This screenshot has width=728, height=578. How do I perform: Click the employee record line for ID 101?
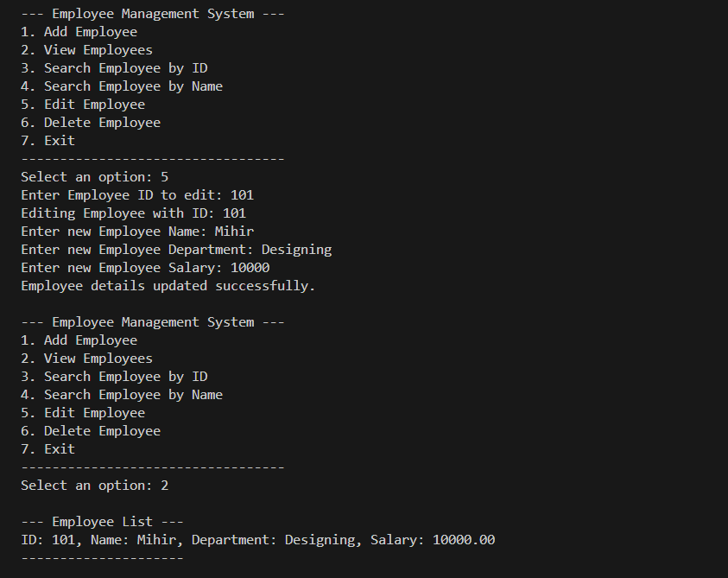257,540
